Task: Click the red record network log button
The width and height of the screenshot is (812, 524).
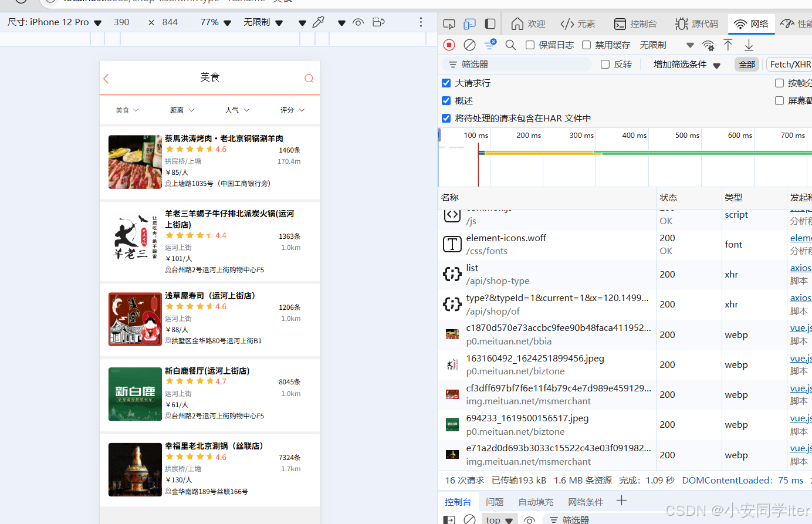Action: click(449, 45)
